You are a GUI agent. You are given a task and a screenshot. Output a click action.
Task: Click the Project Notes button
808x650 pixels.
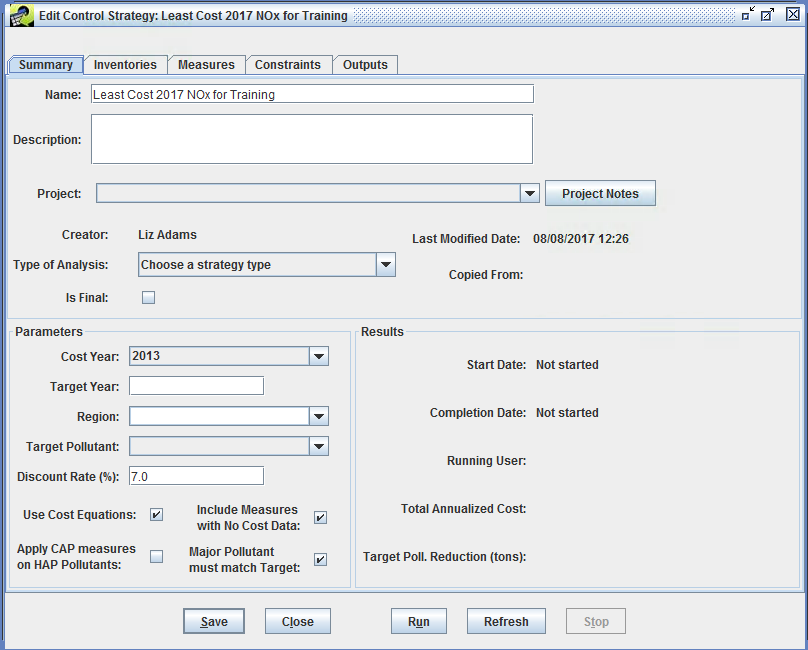[x=600, y=193]
